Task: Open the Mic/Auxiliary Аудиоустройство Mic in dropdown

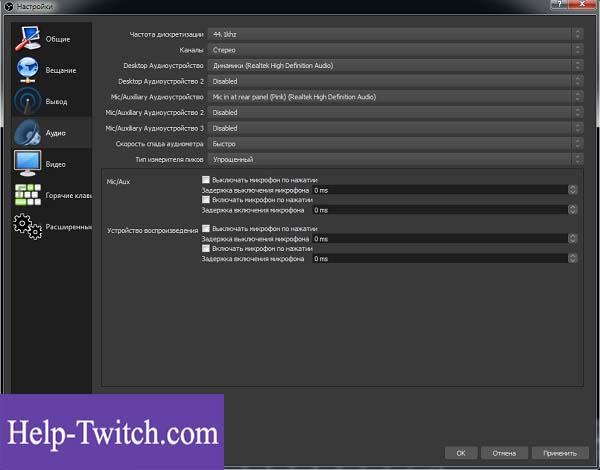Action: pos(396,97)
